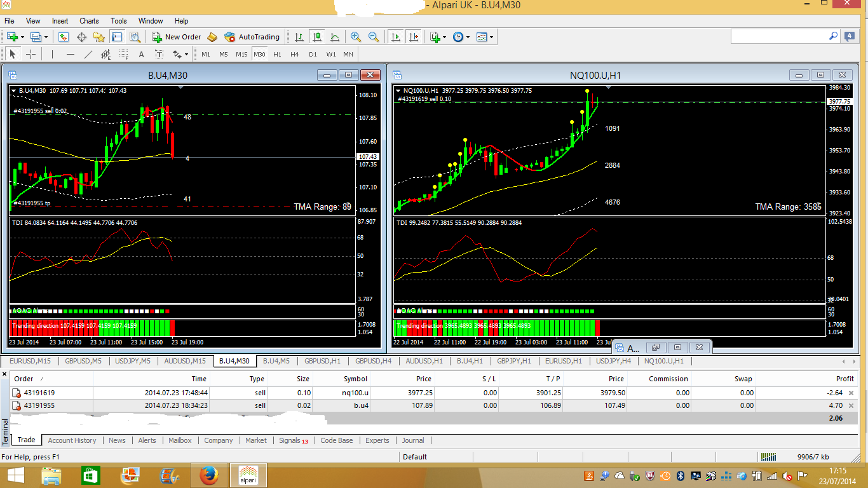The width and height of the screenshot is (868, 488).
Task: Open the Data Window crosshair icon
Action: (x=82, y=37)
